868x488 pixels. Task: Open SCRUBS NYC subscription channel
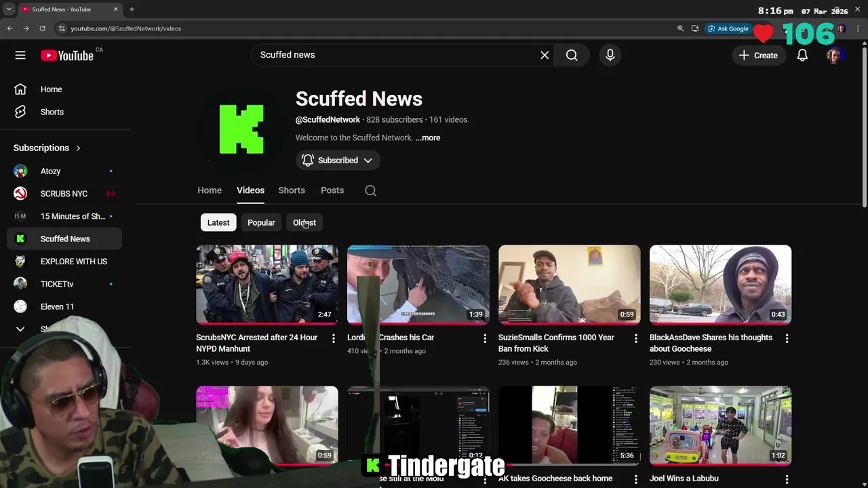coord(65,194)
